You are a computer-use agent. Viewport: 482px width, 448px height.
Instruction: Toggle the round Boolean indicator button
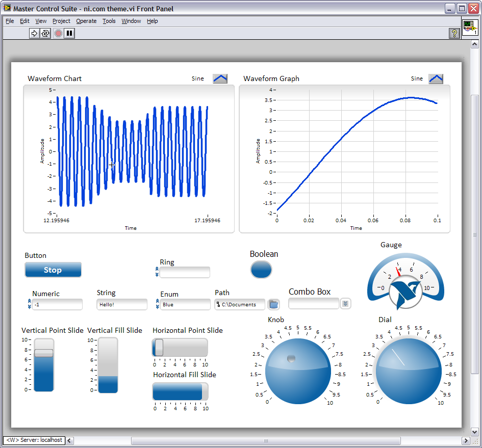(261, 270)
